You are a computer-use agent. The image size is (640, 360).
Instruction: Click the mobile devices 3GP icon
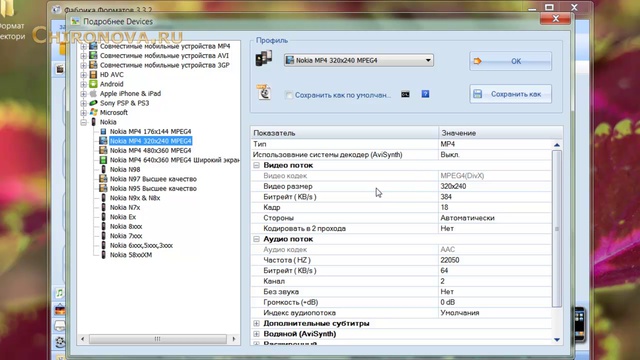[x=93, y=65]
